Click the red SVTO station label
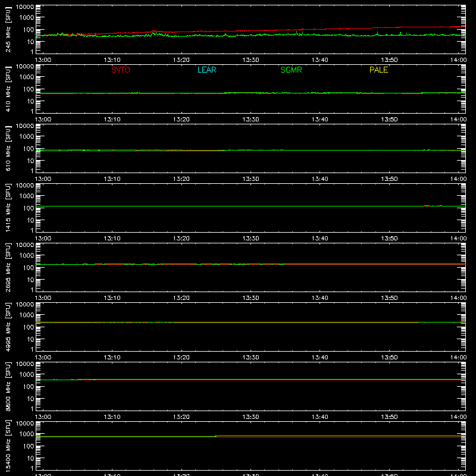The width and height of the screenshot is (476, 476). click(x=121, y=70)
